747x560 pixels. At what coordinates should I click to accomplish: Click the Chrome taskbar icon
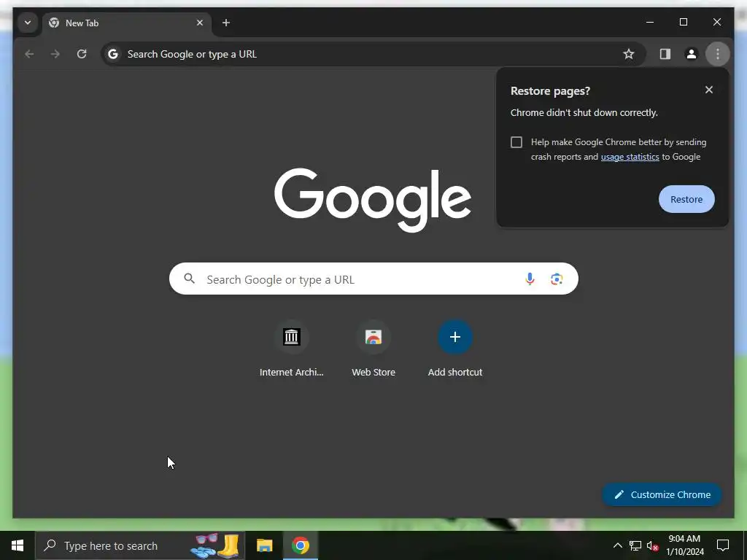coord(301,545)
